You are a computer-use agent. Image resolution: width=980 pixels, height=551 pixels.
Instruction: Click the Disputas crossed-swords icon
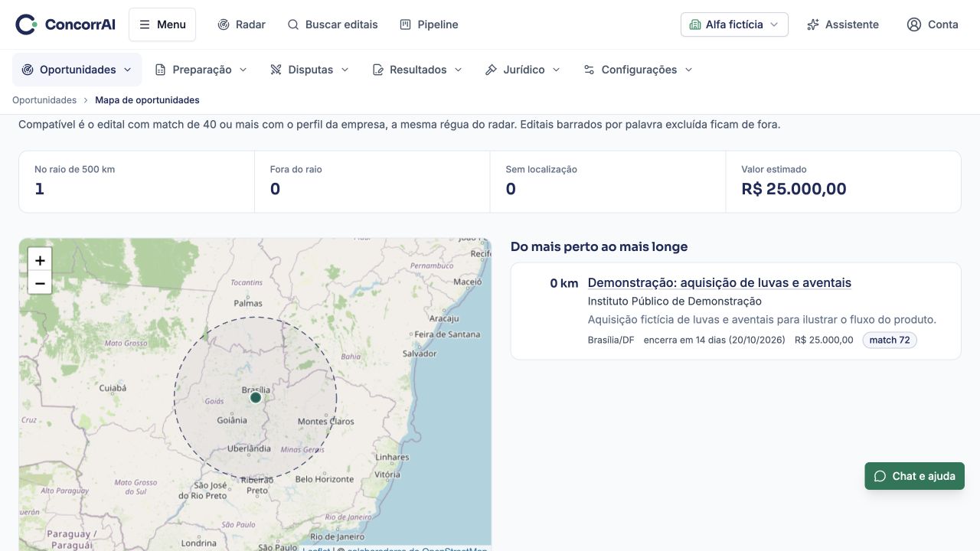[x=276, y=70]
